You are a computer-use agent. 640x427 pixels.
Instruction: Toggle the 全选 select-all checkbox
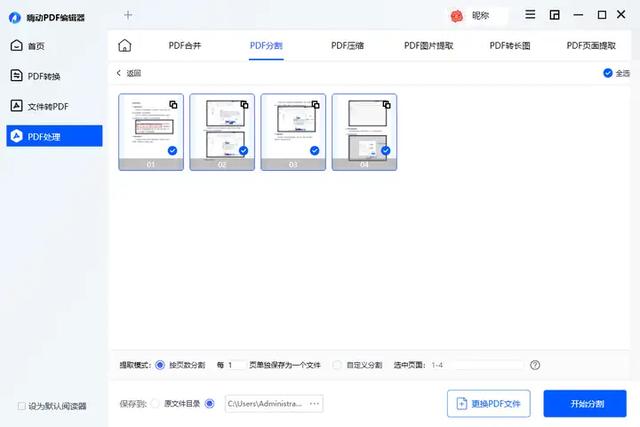[608, 73]
